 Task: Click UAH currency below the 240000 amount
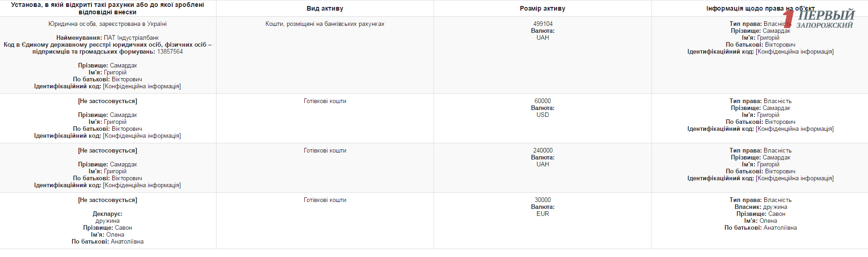(542, 165)
